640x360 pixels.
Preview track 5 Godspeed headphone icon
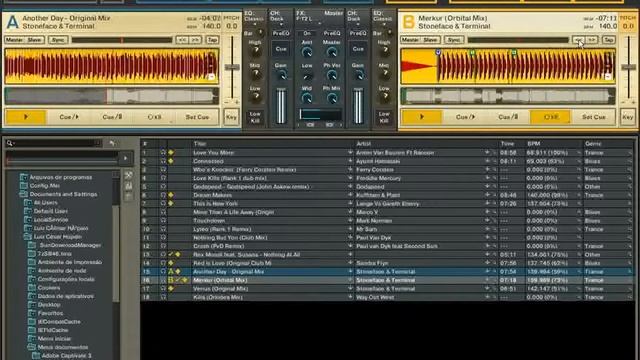tap(163, 187)
